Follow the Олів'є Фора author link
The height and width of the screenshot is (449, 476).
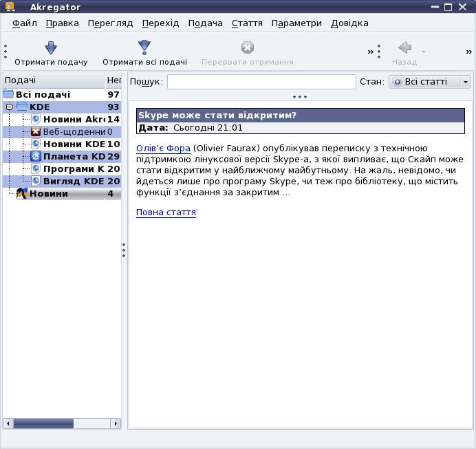point(163,149)
